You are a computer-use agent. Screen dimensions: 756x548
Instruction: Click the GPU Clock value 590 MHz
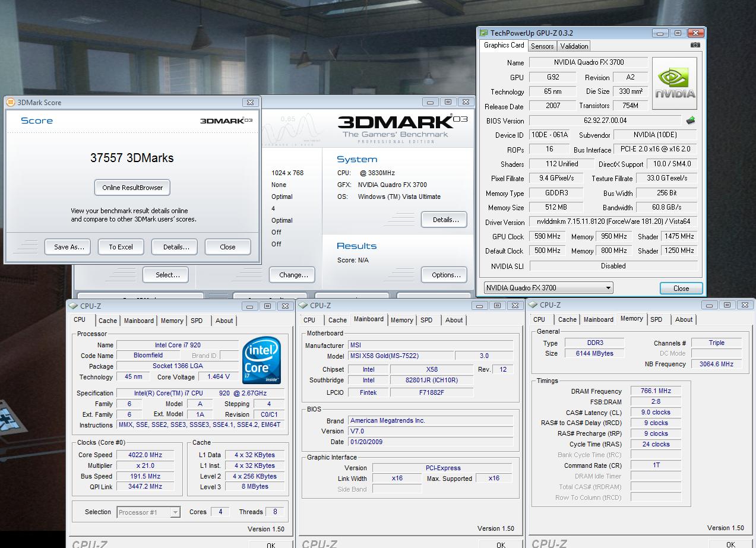coord(547,236)
